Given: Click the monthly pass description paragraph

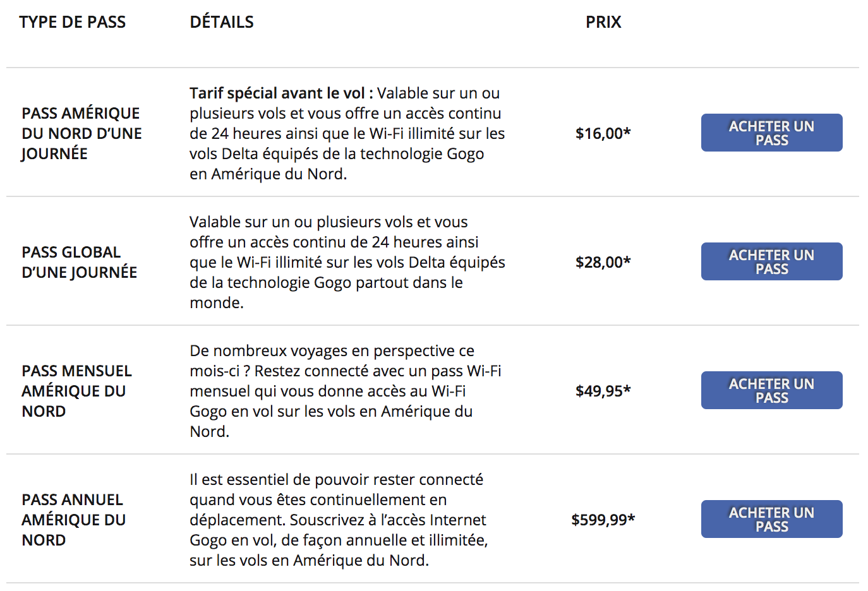Looking at the screenshot, I should [346, 391].
